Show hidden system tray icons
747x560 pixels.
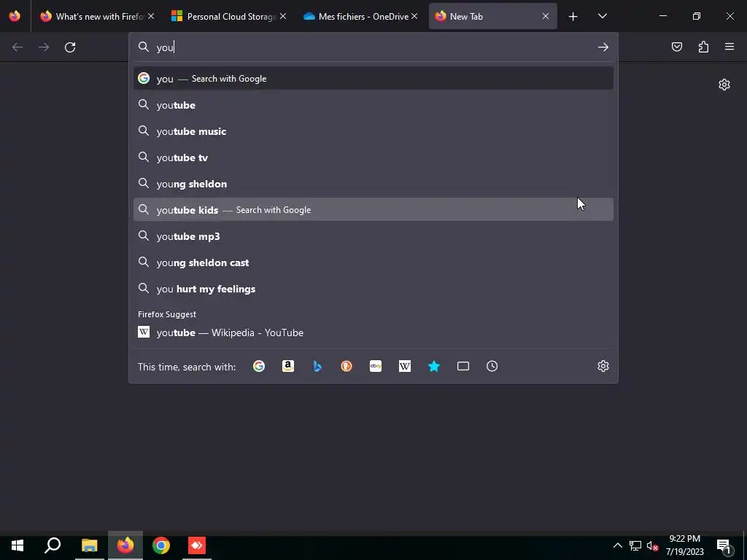[617, 545]
